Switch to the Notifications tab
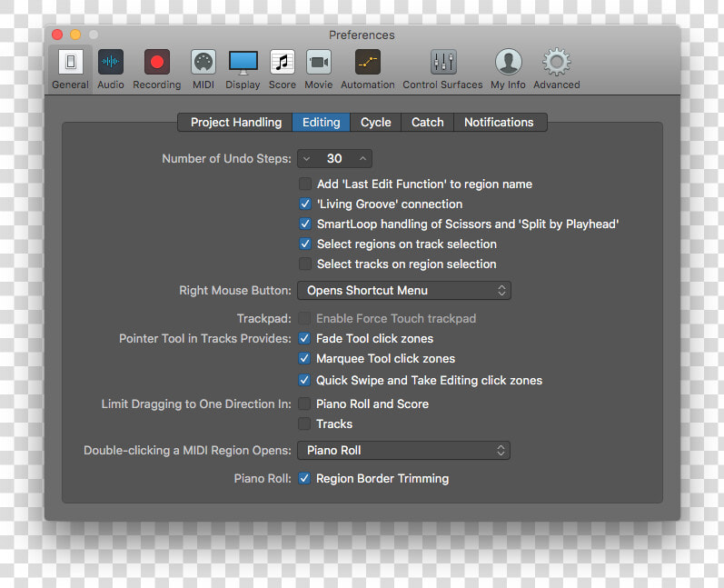 click(x=499, y=123)
